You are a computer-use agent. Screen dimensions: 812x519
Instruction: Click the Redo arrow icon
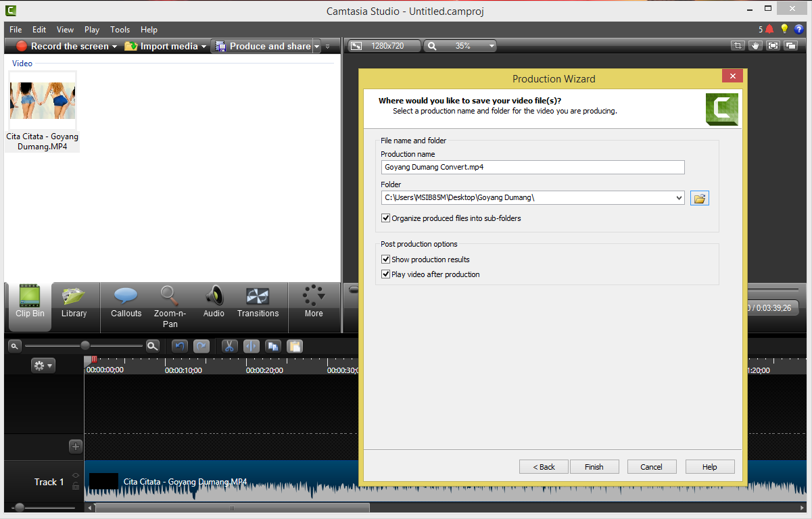coord(201,346)
